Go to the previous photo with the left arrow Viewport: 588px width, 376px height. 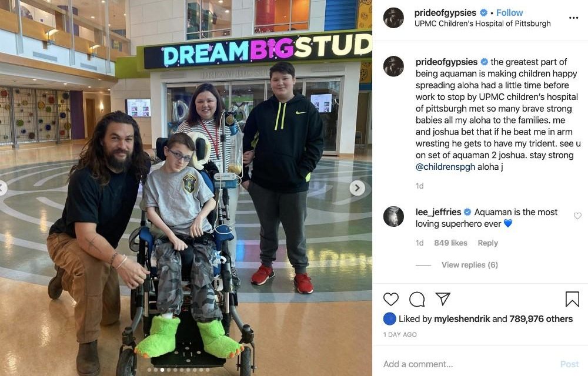coord(2,187)
